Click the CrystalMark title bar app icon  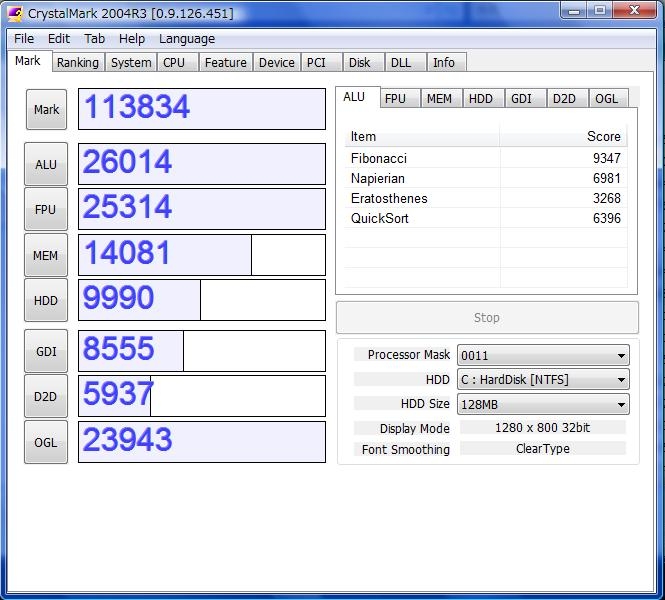(x=15, y=12)
